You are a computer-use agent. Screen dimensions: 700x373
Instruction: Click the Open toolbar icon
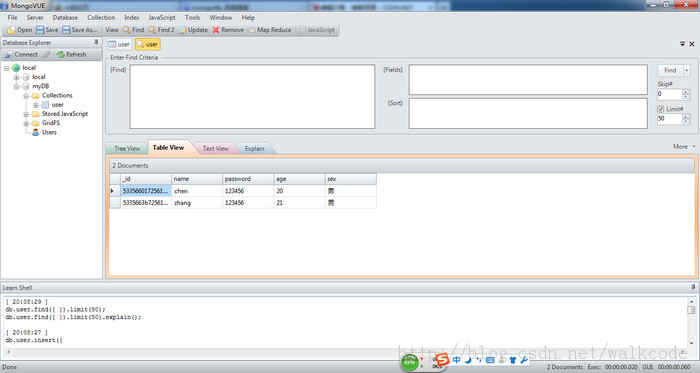point(11,30)
